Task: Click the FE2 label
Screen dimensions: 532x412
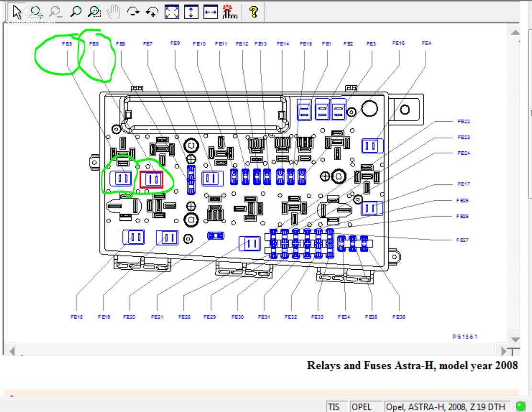Action: (x=348, y=44)
